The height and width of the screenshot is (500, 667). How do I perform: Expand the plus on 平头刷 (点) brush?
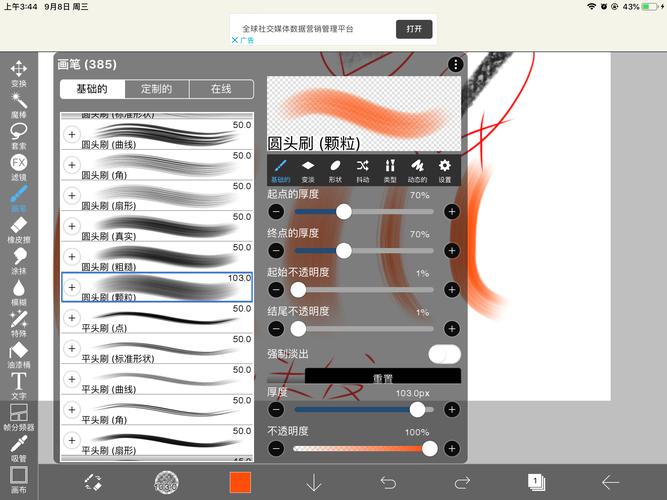click(72, 318)
